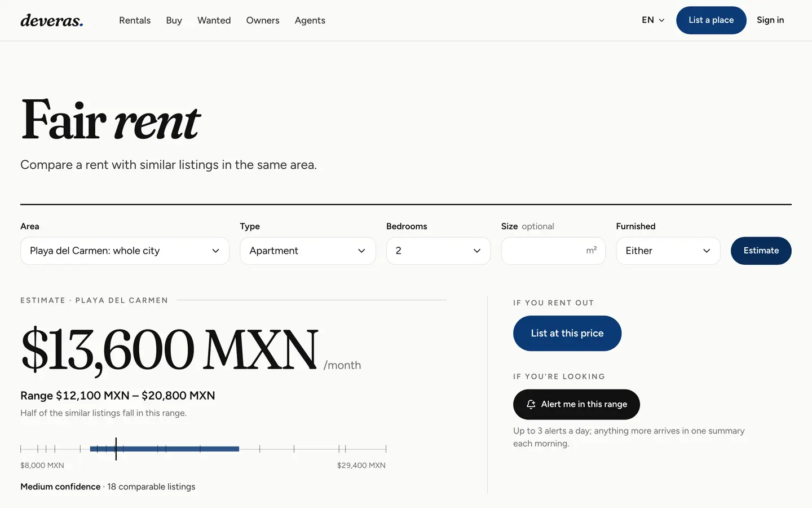Image resolution: width=812 pixels, height=508 pixels.
Task: Expand the Area dropdown
Action: click(125, 251)
